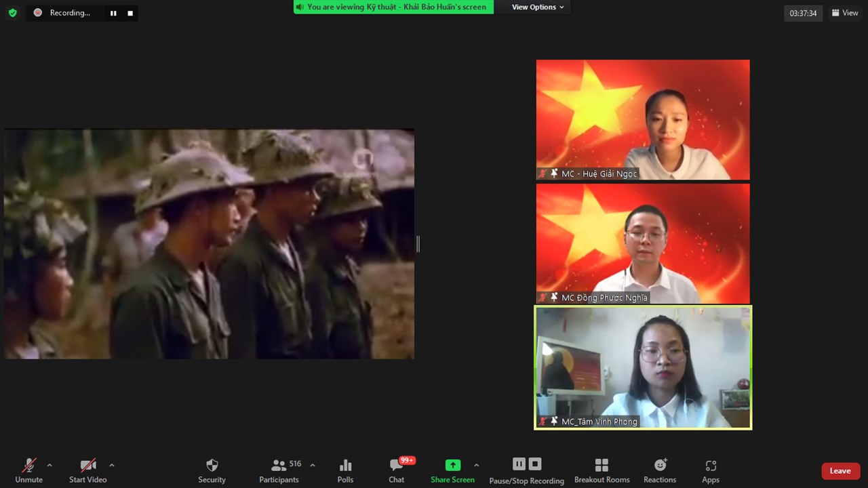The width and height of the screenshot is (868, 488).
Task: Expand video options caret beside Start Video
Action: (x=112, y=465)
